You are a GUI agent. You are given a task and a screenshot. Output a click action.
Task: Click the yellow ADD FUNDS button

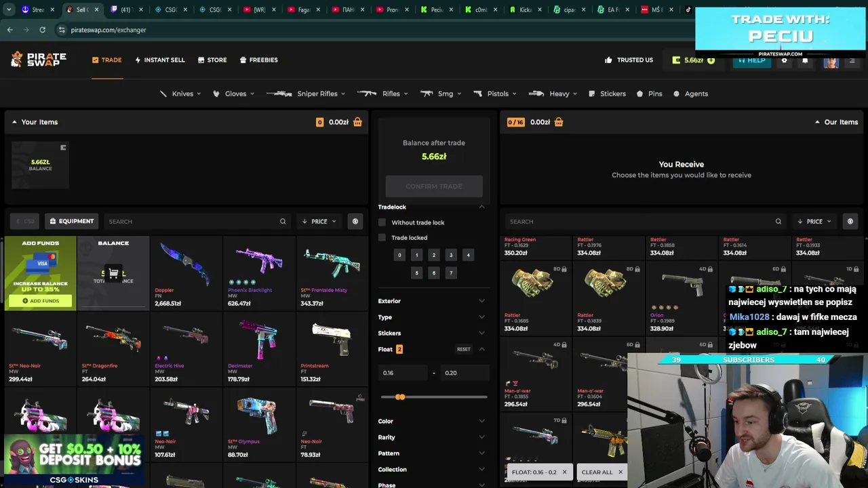click(x=41, y=301)
